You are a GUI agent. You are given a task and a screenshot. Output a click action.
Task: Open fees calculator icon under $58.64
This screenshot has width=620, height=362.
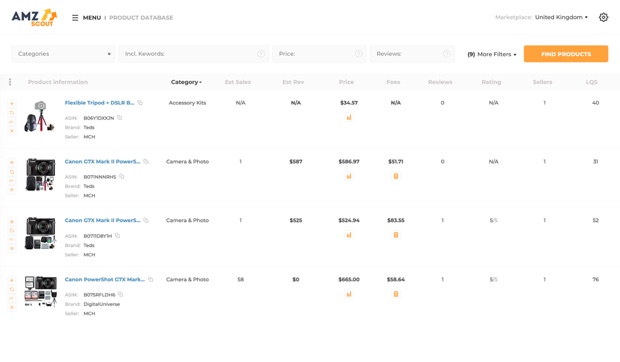coord(396,294)
